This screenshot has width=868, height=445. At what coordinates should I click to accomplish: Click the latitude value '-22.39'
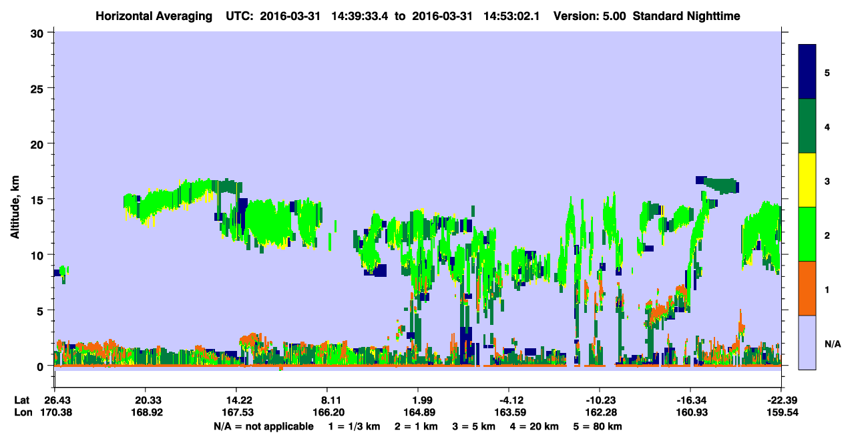(781, 400)
